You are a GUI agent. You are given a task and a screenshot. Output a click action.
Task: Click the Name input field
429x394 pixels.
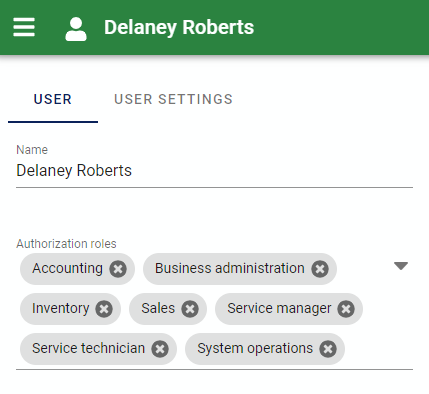[214, 171]
